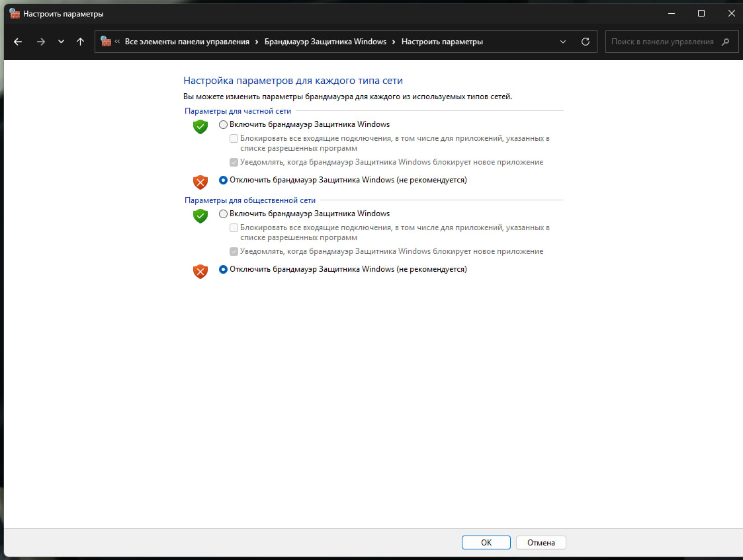This screenshot has height=560, width=743.
Task: Toggle block all incoming connections for private network
Action: point(234,139)
